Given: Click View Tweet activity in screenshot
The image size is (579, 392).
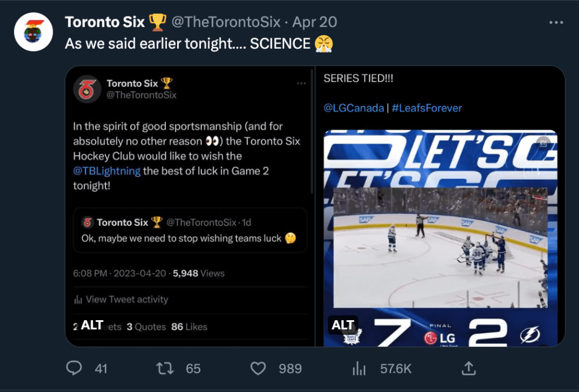Looking at the screenshot, I should click(126, 299).
